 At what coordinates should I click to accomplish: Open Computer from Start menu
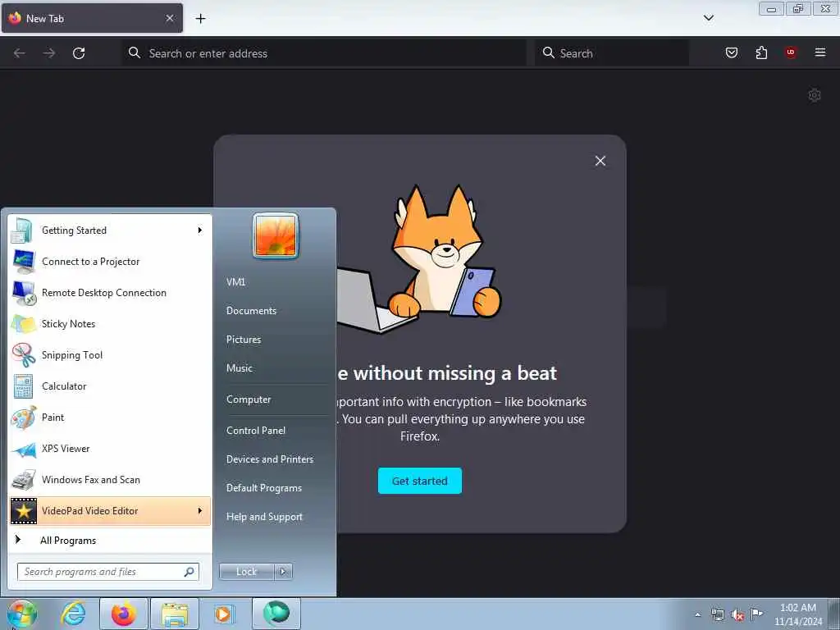point(249,399)
